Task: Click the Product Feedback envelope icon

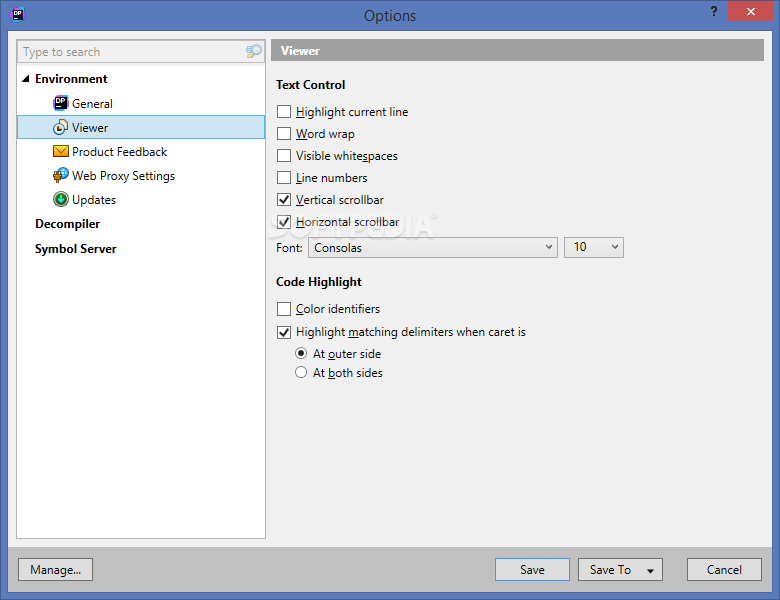Action: point(61,151)
